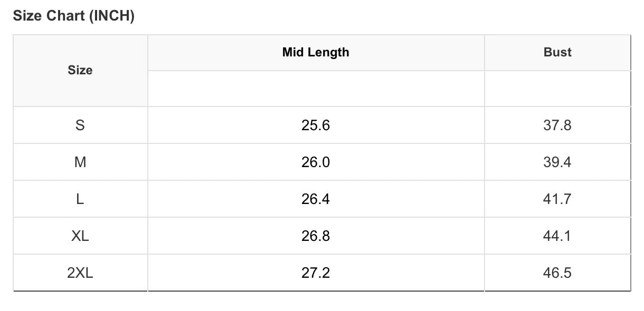Image resolution: width=644 pixels, height=311 pixels.
Task: Click the 26.4 mid length cell
Action: (x=316, y=199)
